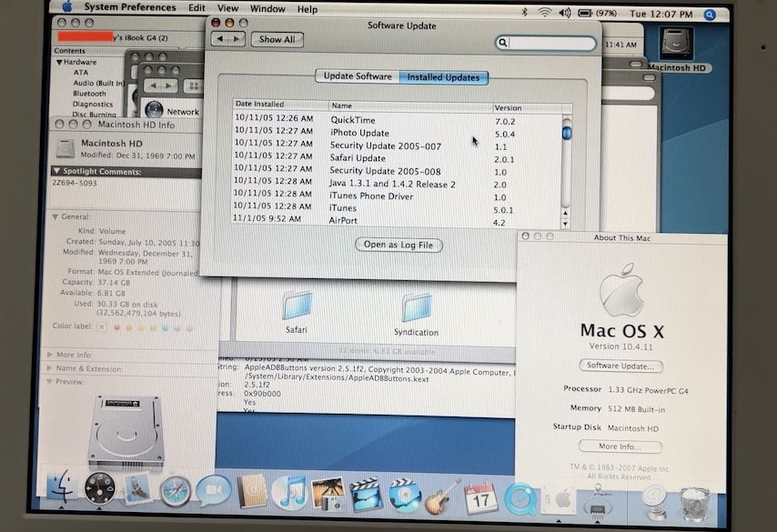Collapse the General section triangle
The height and width of the screenshot is (532, 777).
point(55,217)
